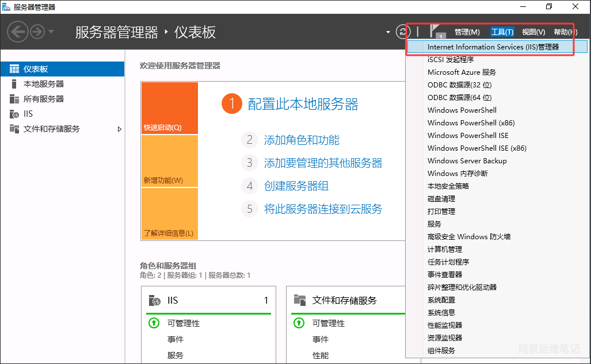Click the 了解详细信息(L) tile
591x364 pixels.
(x=170, y=214)
